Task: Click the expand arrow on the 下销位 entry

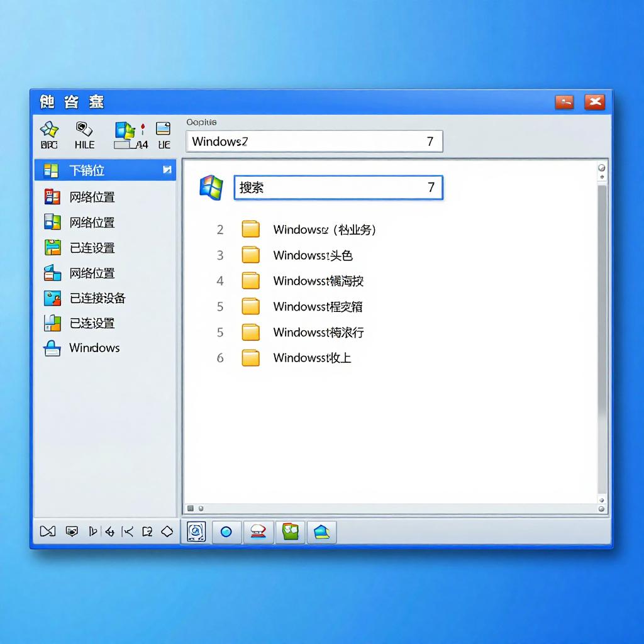Action: tap(167, 169)
